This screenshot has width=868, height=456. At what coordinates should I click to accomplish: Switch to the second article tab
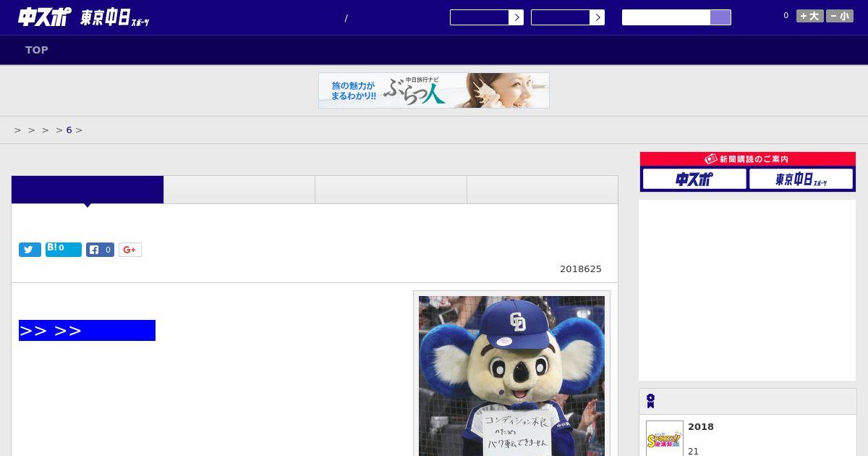point(239,190)
